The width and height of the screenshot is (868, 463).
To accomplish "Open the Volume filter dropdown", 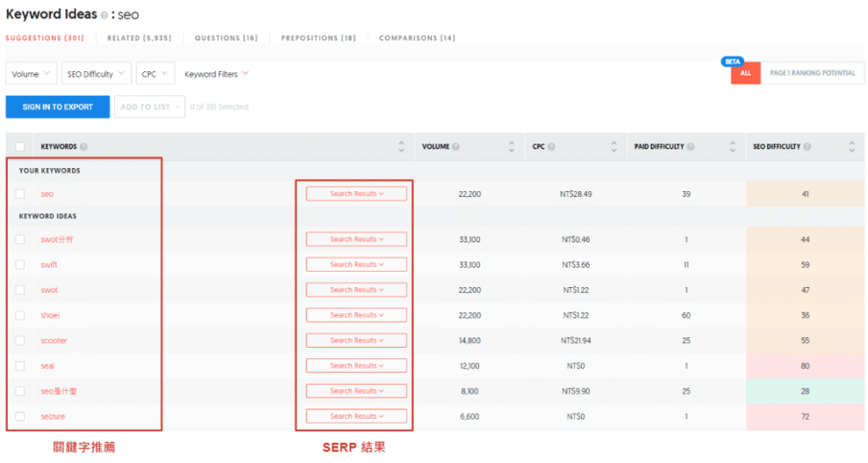I will [32, 74].
